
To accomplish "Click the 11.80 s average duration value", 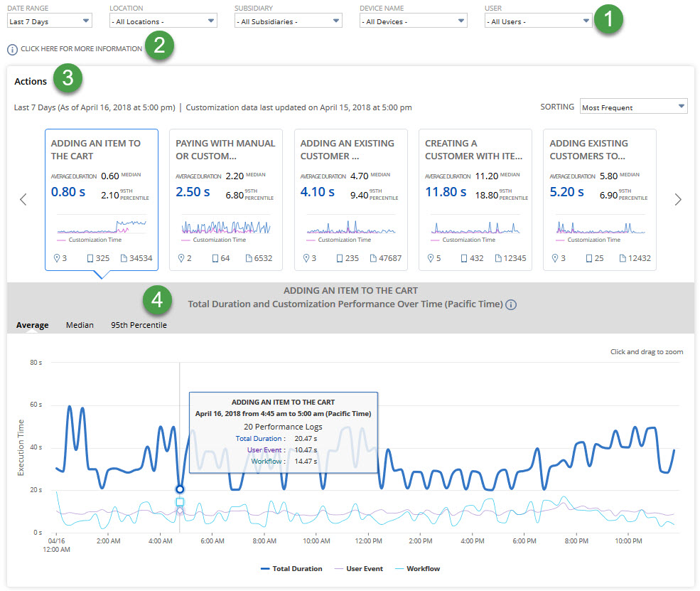I will coord(446,192).
